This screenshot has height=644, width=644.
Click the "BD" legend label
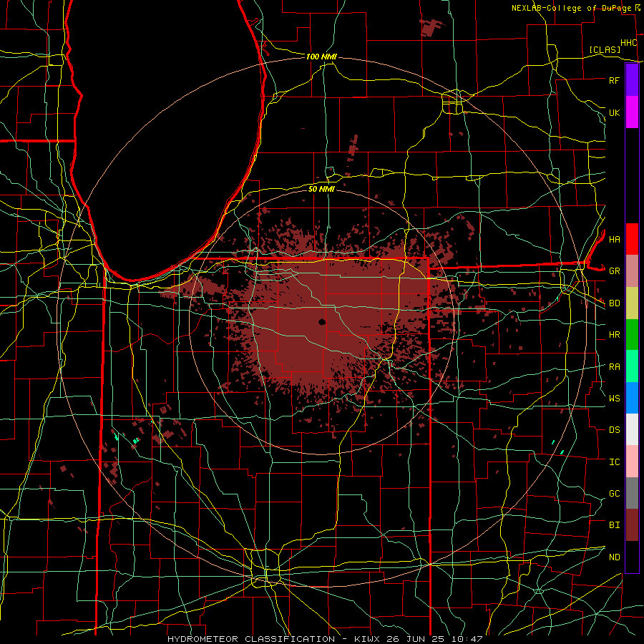coord(614,303)
